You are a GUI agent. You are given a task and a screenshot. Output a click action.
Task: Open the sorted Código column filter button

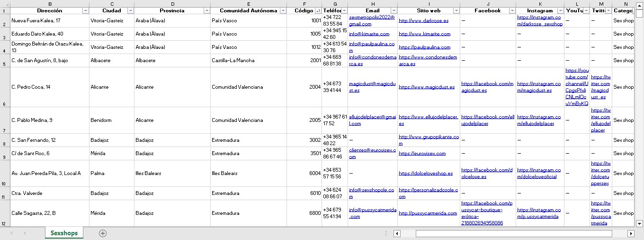pyautogui.click(x=318, y=10)
